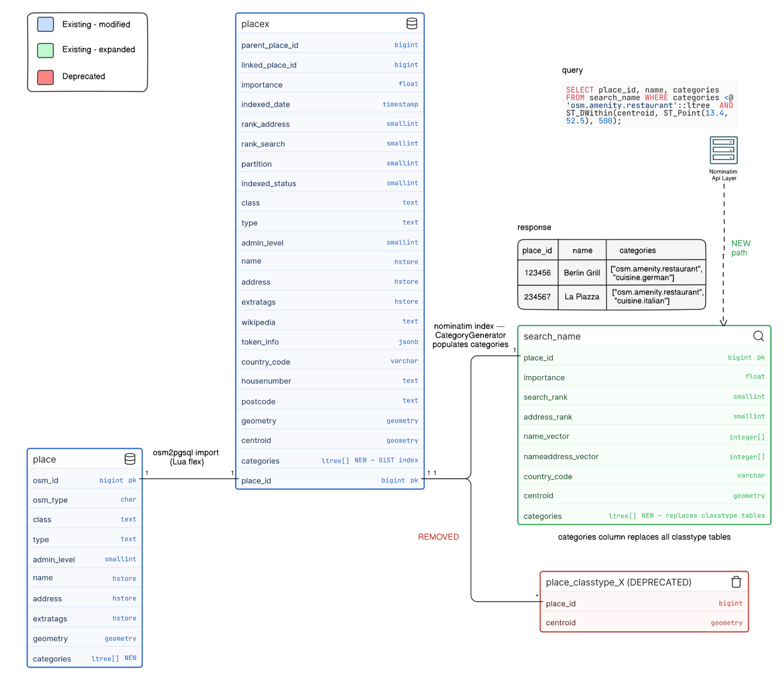Click the 123456 cell in response table
The image size is (784, 685).
[x=537, y=273]
